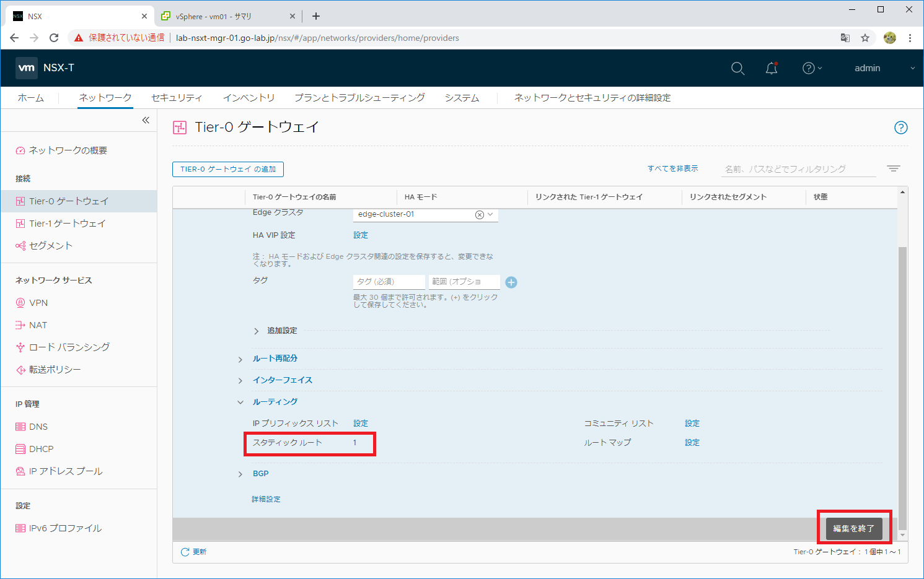Image resolution: width=924 pixels, height=579 pixels.
Task: Click すべてを非表示 link
Action: pyautogui.click(x=672, y=168)
